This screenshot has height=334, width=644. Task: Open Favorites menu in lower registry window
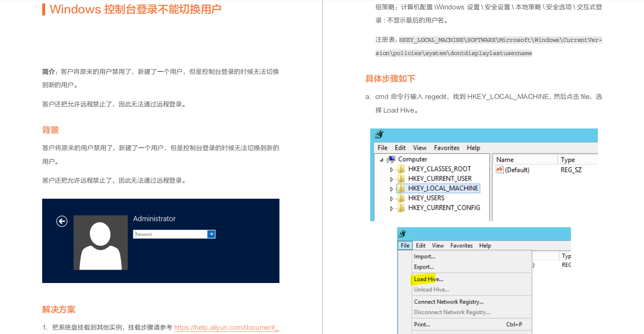461,245
